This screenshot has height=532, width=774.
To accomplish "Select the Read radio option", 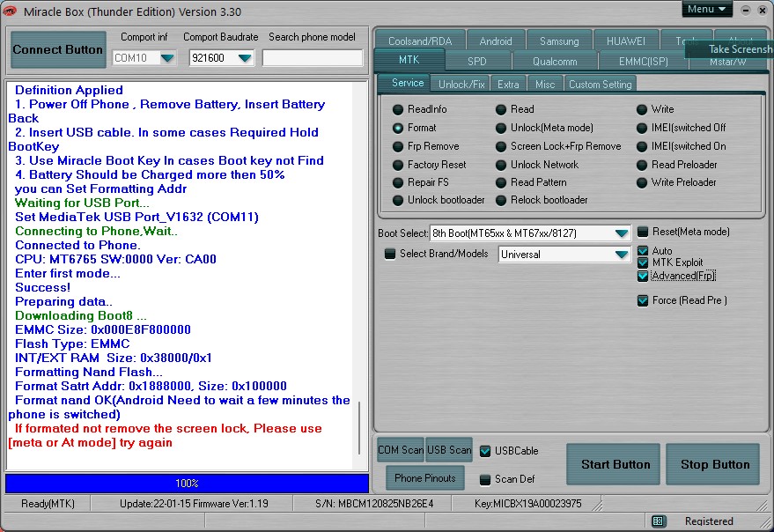I will tap(501, 109).
